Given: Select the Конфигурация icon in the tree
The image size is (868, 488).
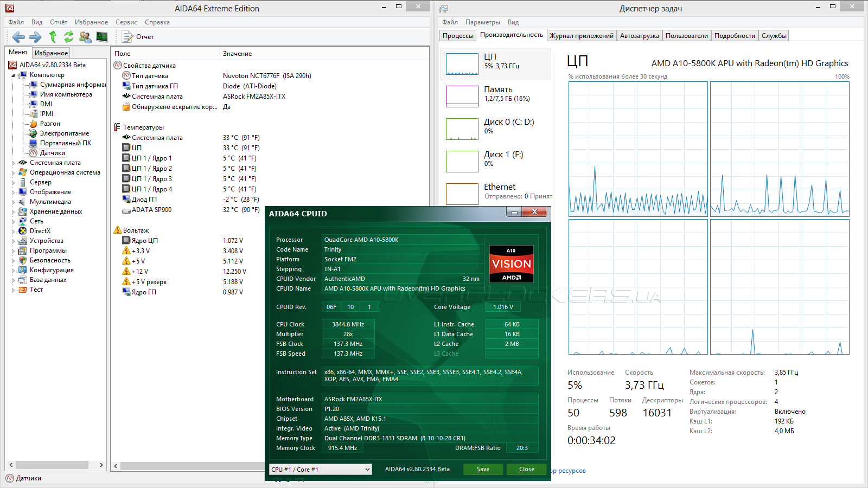Looking at the screenshot, I should click(23, 270).
